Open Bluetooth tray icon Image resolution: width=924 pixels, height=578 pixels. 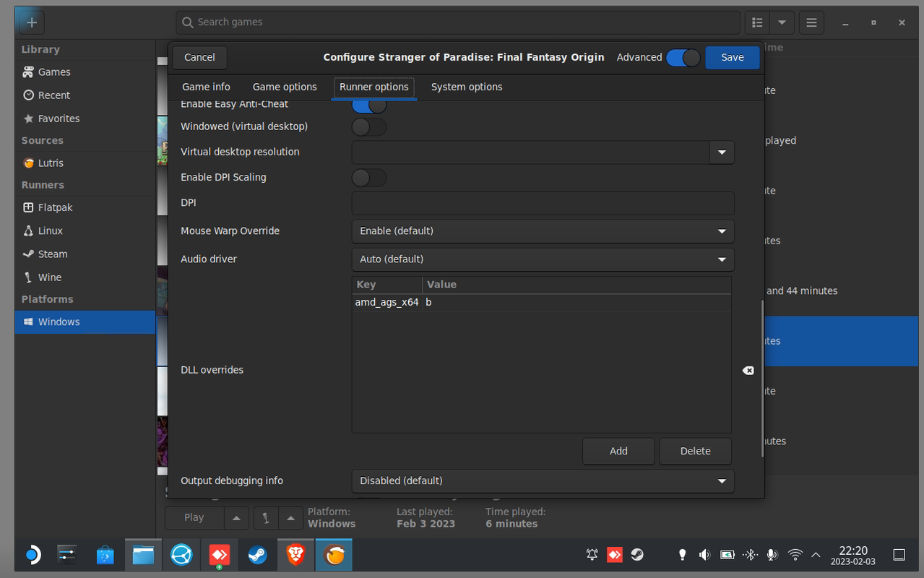coord(750,555)
